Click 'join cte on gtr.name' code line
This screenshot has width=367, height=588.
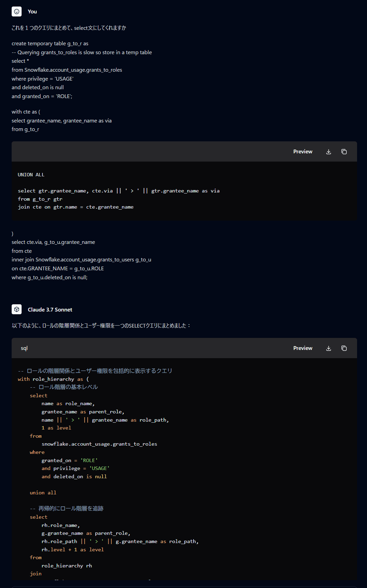[x=76, y=207]
